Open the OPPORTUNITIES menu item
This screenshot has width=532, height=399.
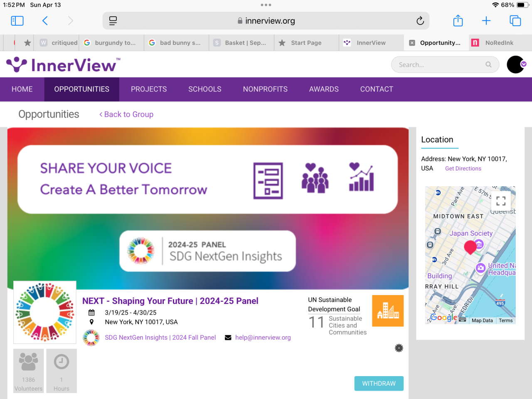[x=82, y=89]
